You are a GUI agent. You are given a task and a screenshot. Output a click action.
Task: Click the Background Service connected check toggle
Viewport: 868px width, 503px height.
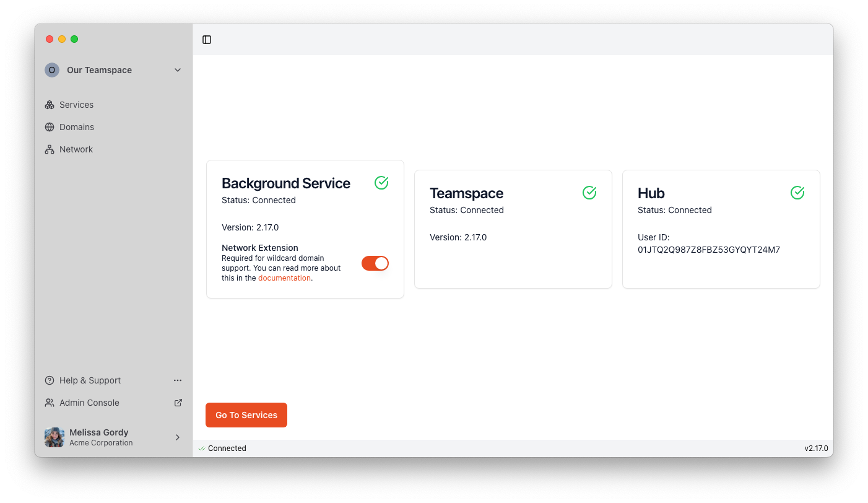(381, 182)
